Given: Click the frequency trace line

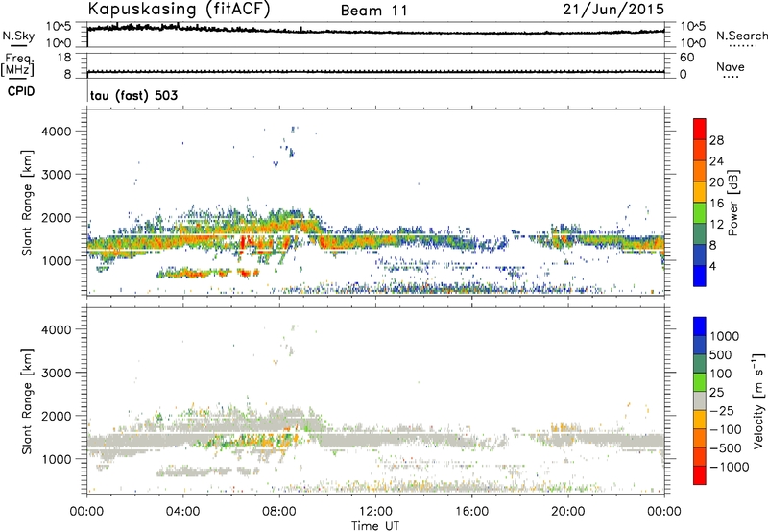Looking at the screenshot, I should tap(375, 71).
